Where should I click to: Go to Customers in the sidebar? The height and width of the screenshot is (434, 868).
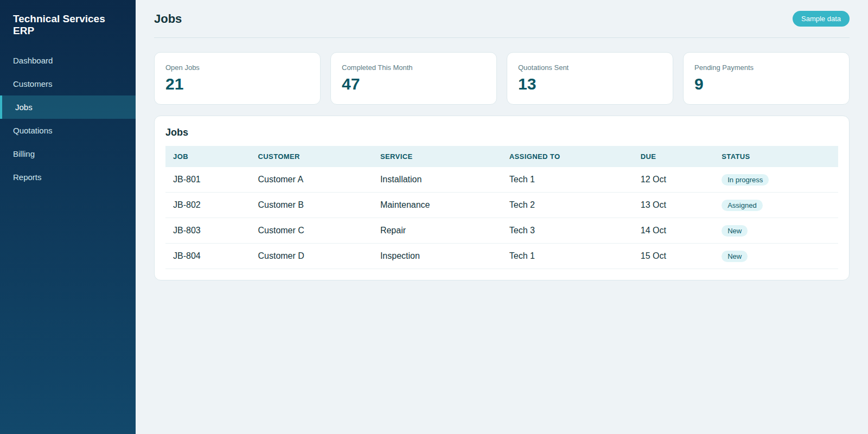(x=68, y=84)
